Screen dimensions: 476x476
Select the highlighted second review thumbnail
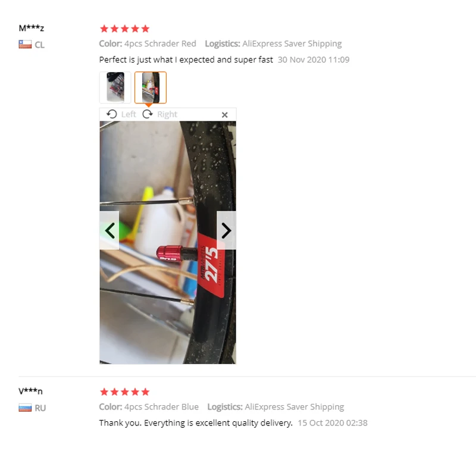click(151, 87)
